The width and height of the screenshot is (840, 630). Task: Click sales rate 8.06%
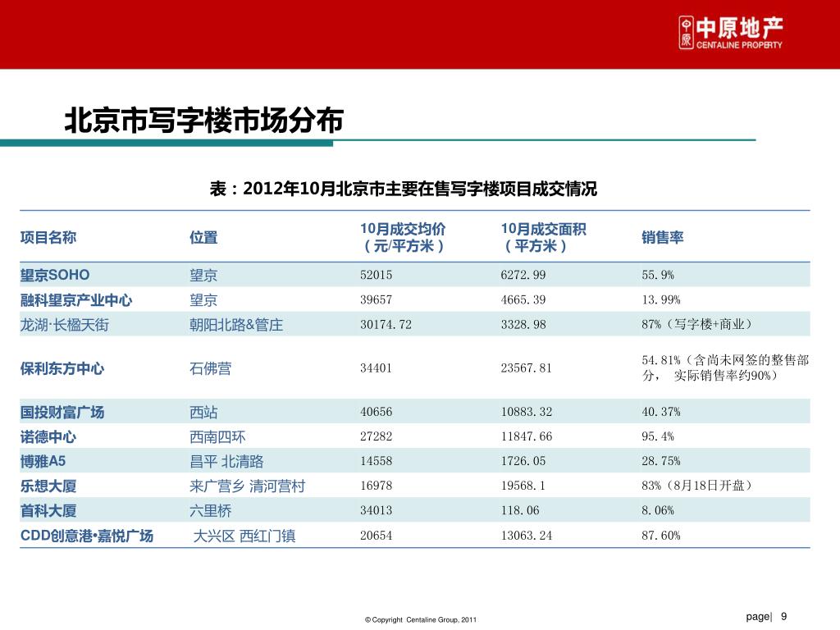658,510
